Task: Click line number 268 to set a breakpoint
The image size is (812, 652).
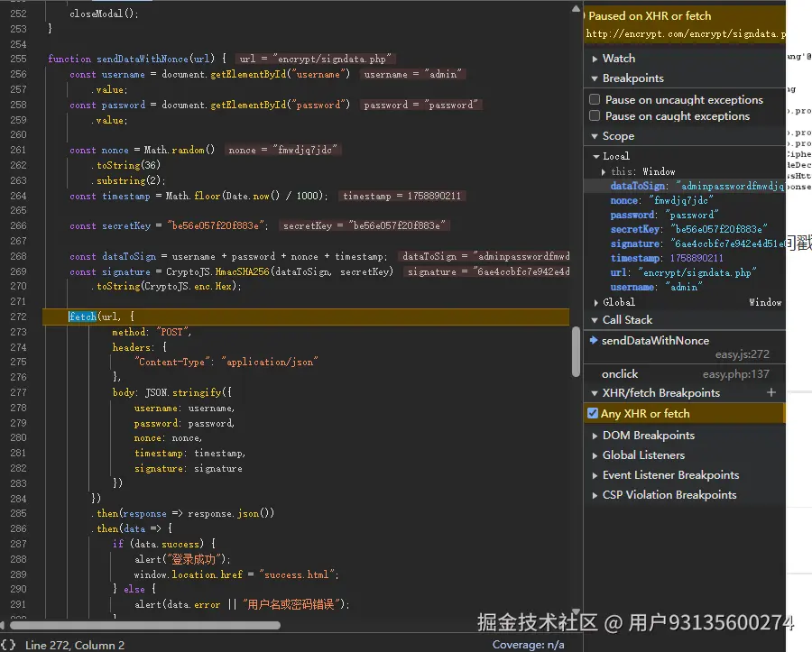Action: pos(18,256)
